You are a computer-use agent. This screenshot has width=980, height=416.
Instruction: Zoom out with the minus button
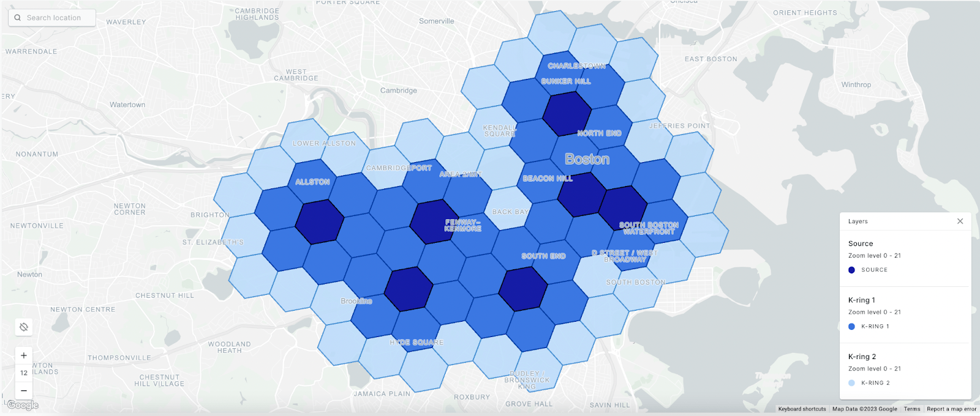24,390
